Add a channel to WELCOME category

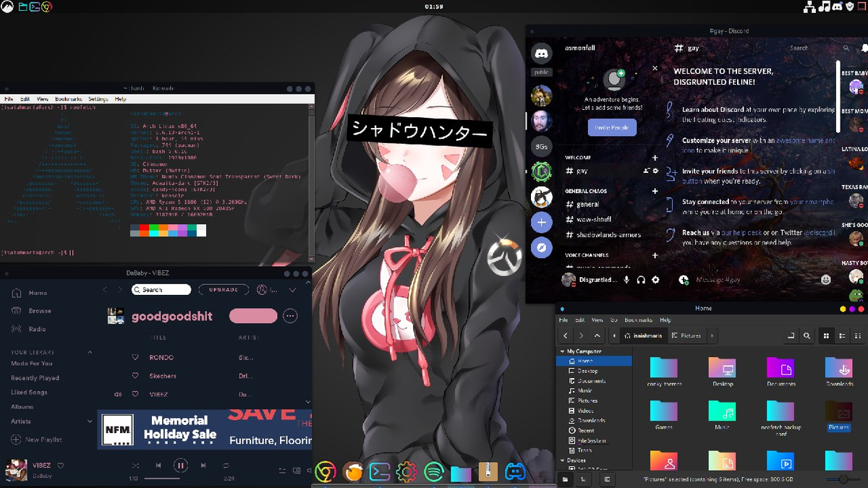tap(655, 158)
